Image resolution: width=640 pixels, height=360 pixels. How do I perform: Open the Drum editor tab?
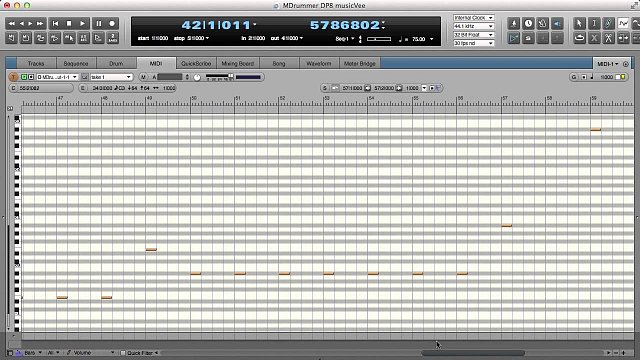(x=116, y=63)
